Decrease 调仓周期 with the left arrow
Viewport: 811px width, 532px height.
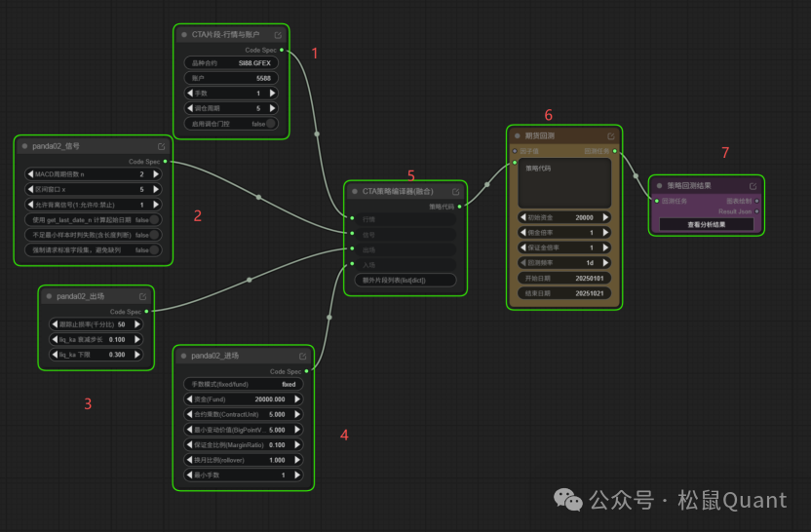(x=190, y=108)
